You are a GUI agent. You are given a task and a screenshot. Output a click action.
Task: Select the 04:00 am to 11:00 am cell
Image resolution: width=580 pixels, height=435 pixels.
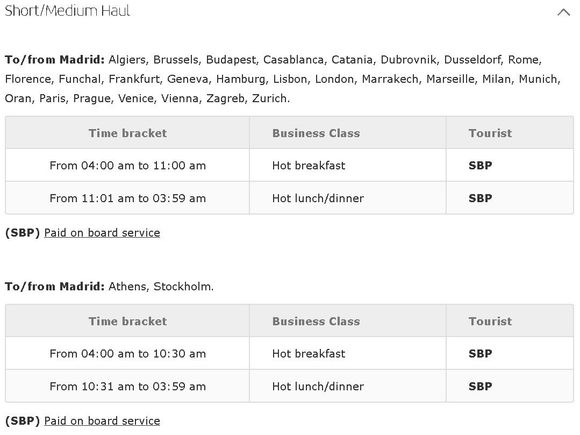[128, 165]
